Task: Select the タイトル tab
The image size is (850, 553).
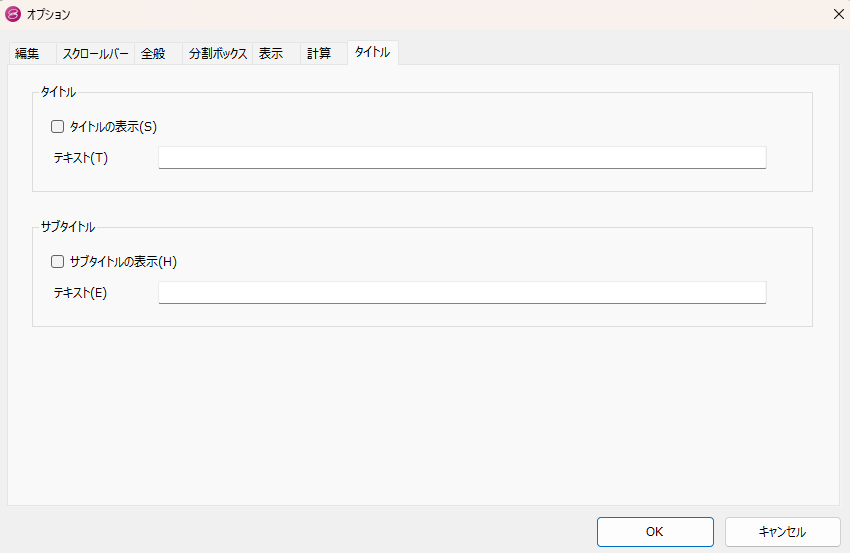Action: (372, 53)
